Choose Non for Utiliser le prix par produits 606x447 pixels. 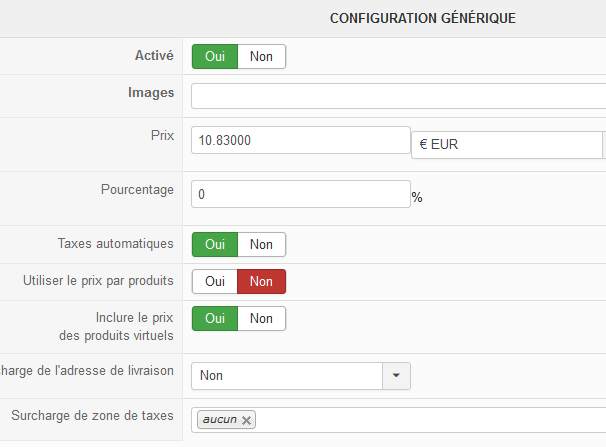point(261,282)
